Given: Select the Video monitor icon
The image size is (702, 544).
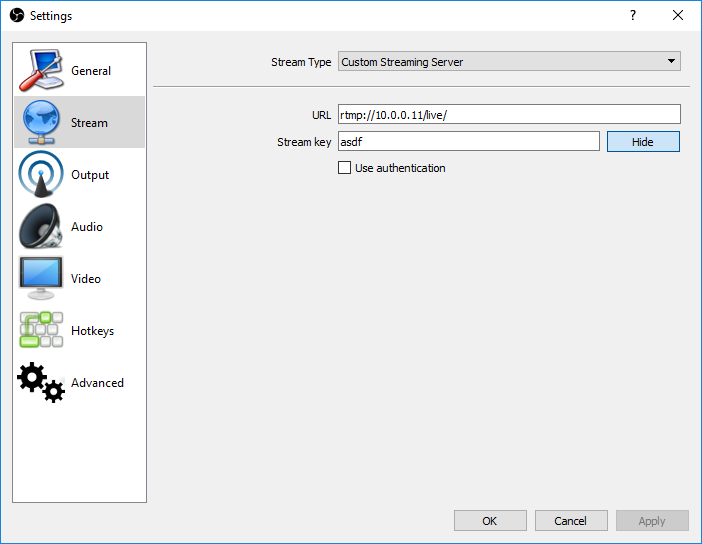Looking at the screenshot, I should pyautogui.click(x=41, y=279).
